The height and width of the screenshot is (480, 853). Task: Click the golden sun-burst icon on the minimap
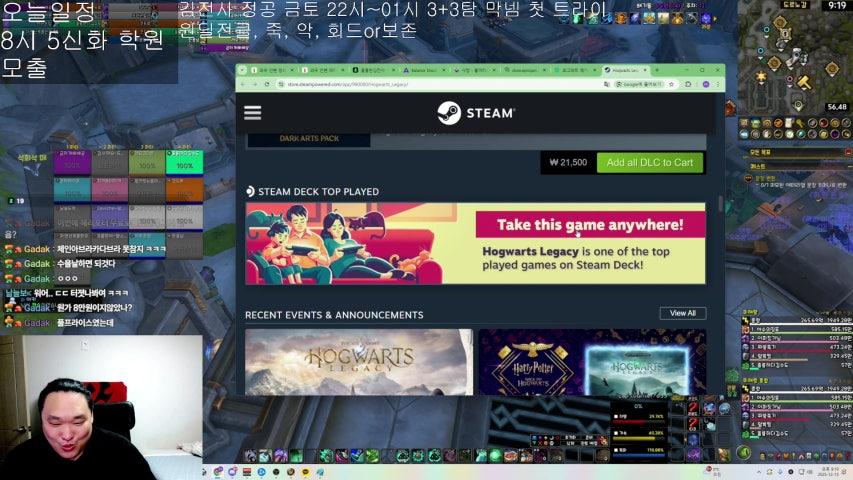click(761, 77)
